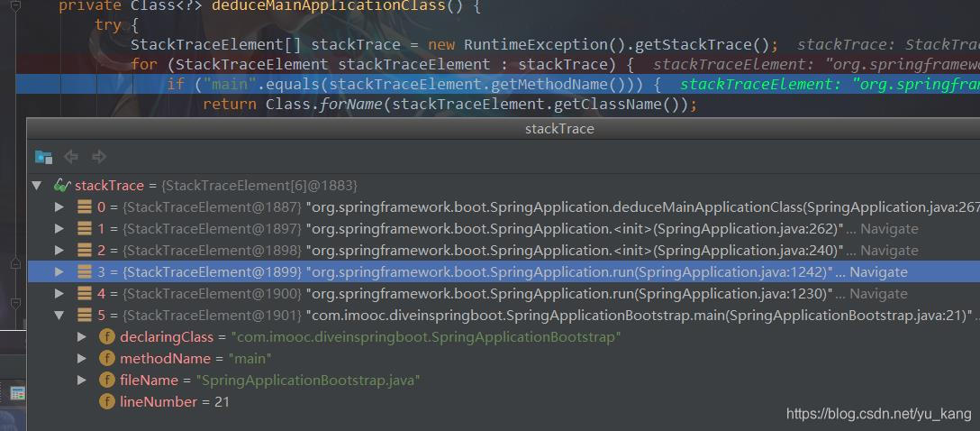The image size is (980, 431).
Task: Click Navigate link on SpringApplication.java:1230 row
Action: 879,293
